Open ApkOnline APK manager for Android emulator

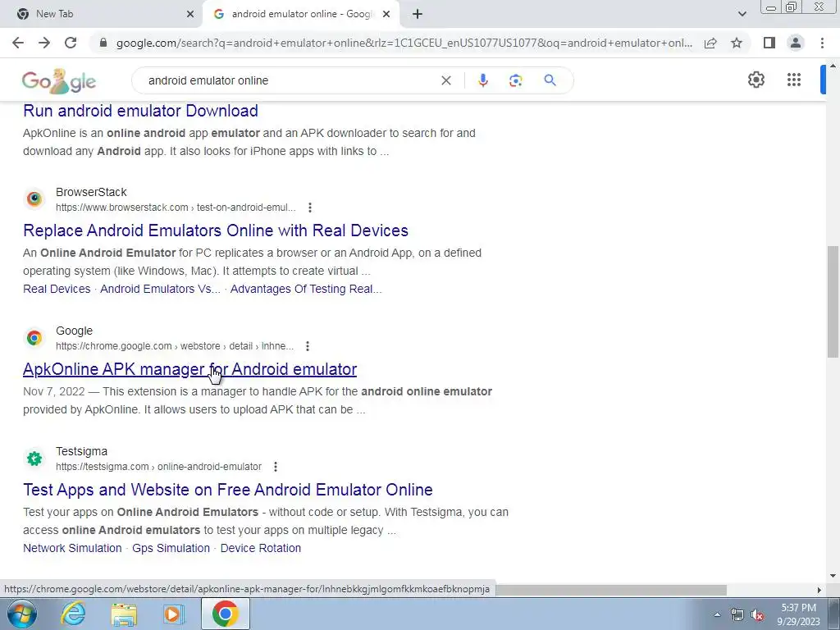tap(189, 369)
